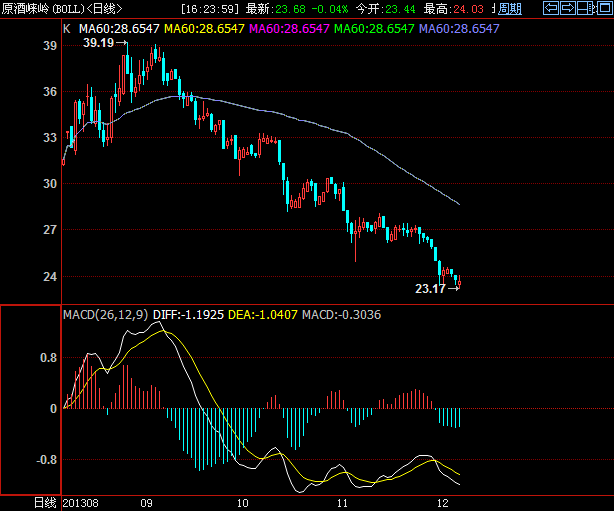Image resolution: width=614 pixels, height=511 pixels.
Task: Click the MACD(26,12,9) indicator label
Action: click(105, 315)
